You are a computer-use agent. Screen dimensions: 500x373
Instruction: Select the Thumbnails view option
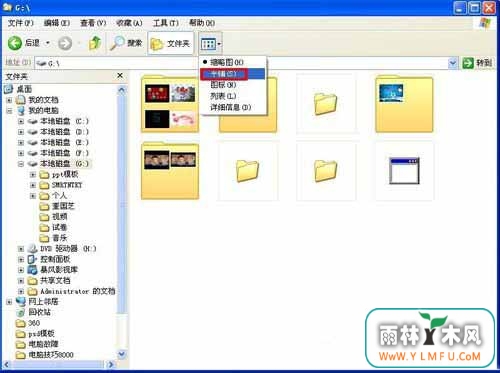point(227,62)
